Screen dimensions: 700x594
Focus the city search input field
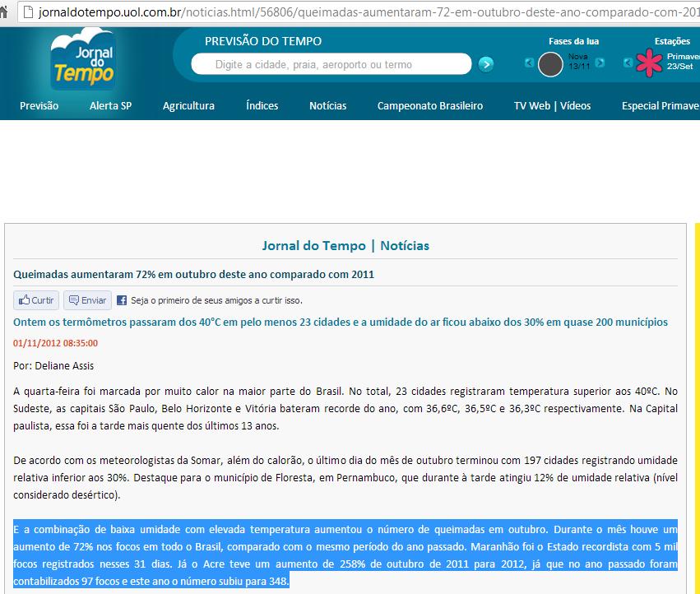(x=331, y=64)
